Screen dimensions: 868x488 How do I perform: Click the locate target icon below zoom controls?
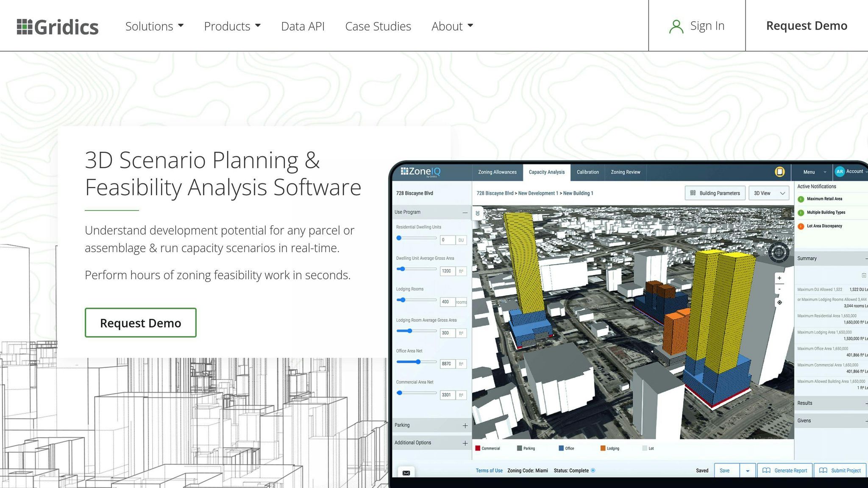[x=779, y=302]
